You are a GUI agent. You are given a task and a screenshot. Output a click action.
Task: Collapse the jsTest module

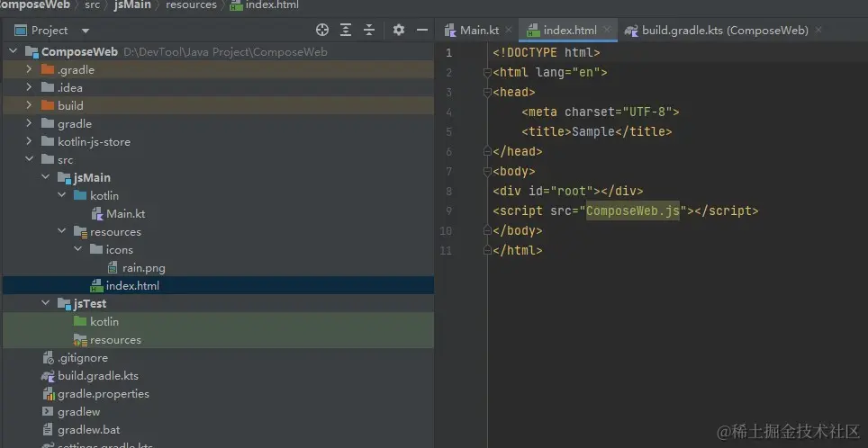(x=45, y=303)
